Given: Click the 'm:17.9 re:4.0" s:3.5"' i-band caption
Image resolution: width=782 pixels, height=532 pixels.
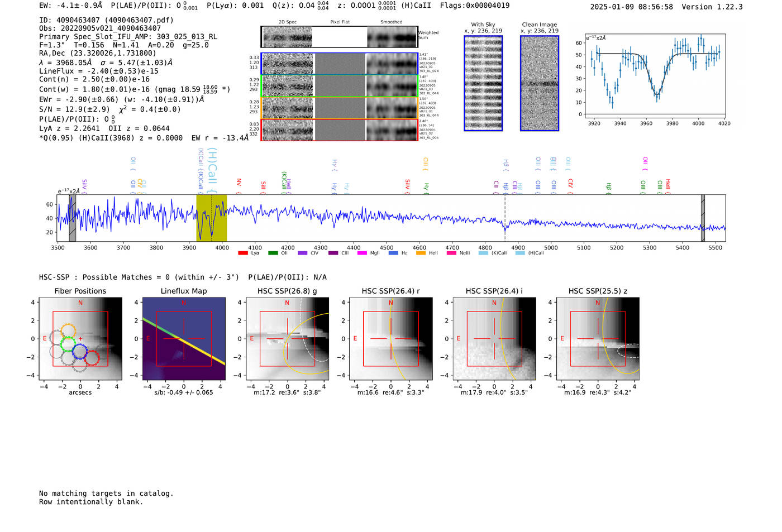Looking at the screenshot, I should [x=494, y=392].
